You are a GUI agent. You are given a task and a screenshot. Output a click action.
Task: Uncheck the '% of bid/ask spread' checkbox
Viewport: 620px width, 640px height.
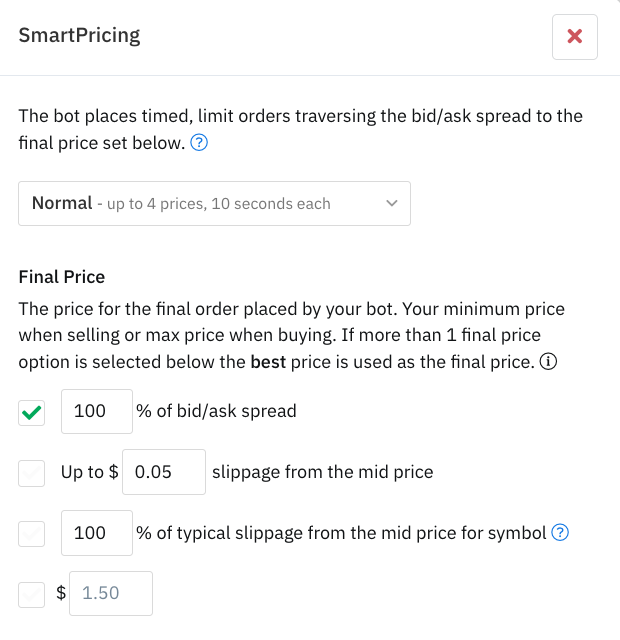(x=32, y=412)
